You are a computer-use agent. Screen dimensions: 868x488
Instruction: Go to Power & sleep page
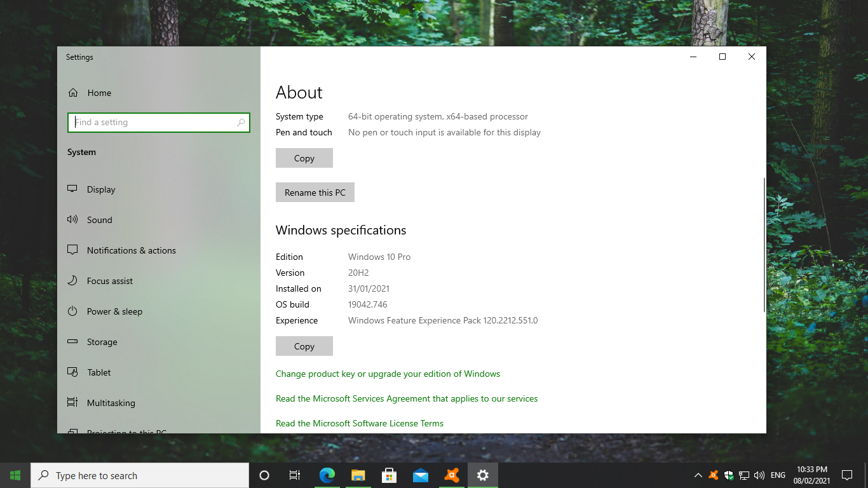159,311
